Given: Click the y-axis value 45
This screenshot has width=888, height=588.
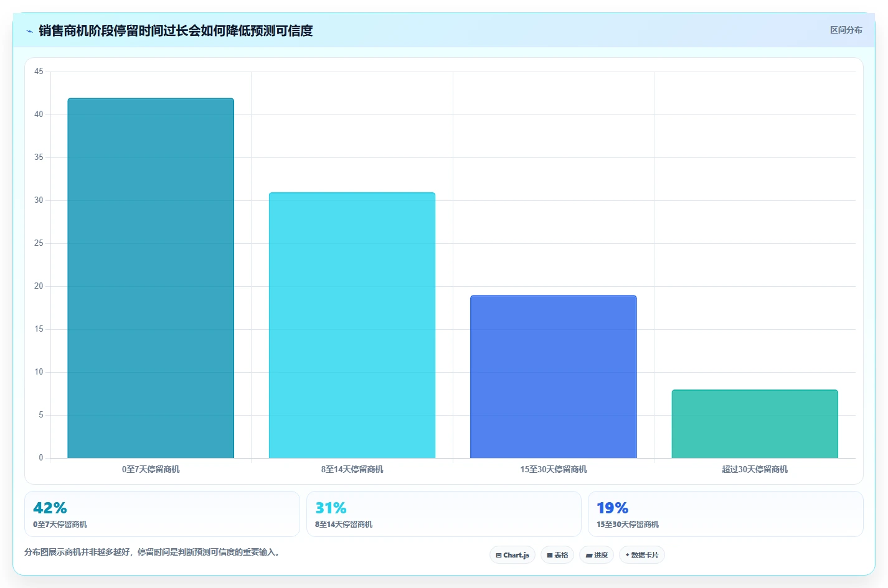Looking at the screenshot, I should [x=39, y=72].
